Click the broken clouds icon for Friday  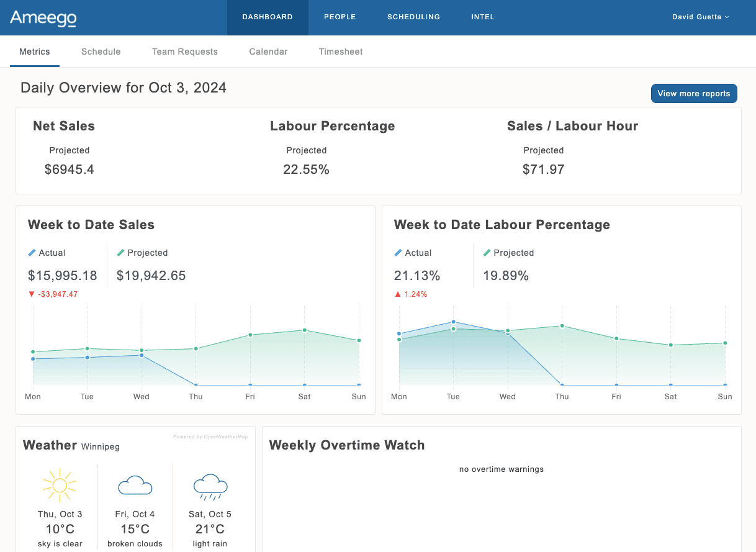pos(135,485)
